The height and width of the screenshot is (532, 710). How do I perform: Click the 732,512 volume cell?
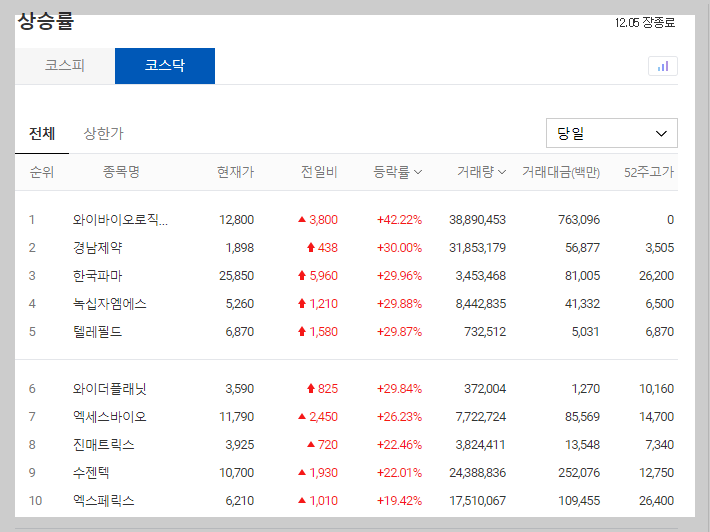[x=485, y=332]
